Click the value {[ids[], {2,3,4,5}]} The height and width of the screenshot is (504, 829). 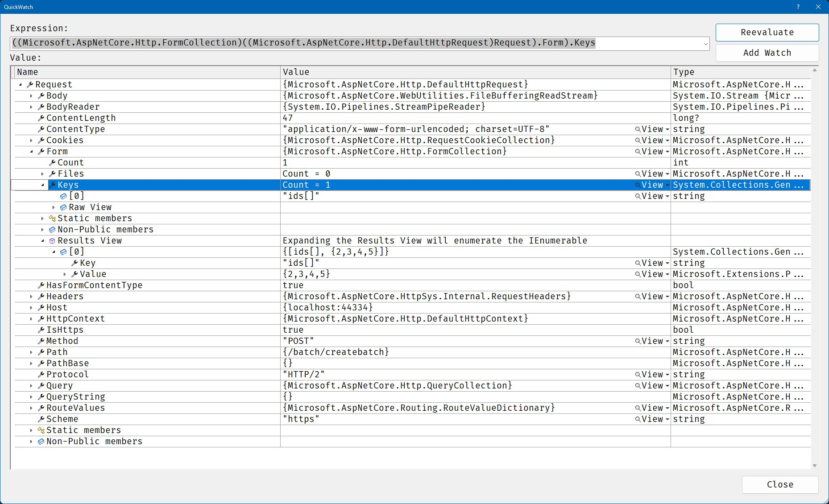point(336,252)
